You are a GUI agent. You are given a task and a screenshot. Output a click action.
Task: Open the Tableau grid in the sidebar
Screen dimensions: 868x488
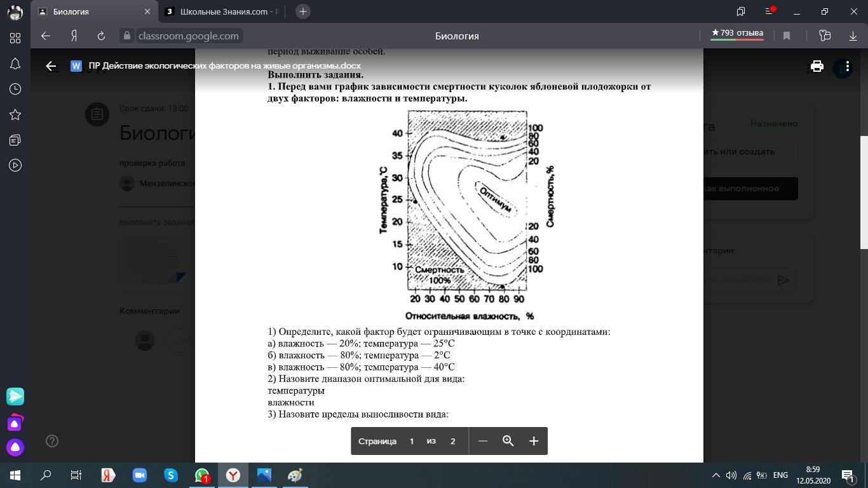tap(15, 38)
